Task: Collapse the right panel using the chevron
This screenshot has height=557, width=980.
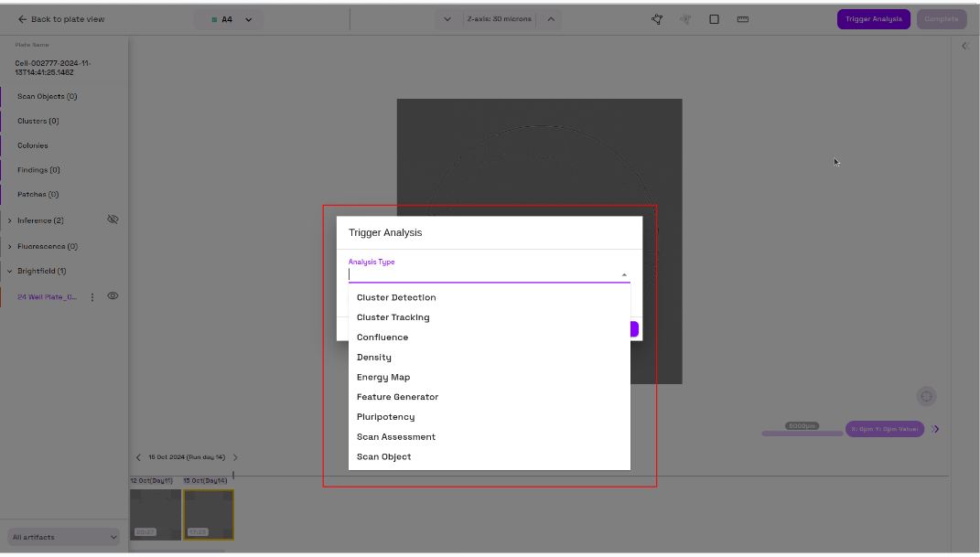Action: click(x=964, y=45)
